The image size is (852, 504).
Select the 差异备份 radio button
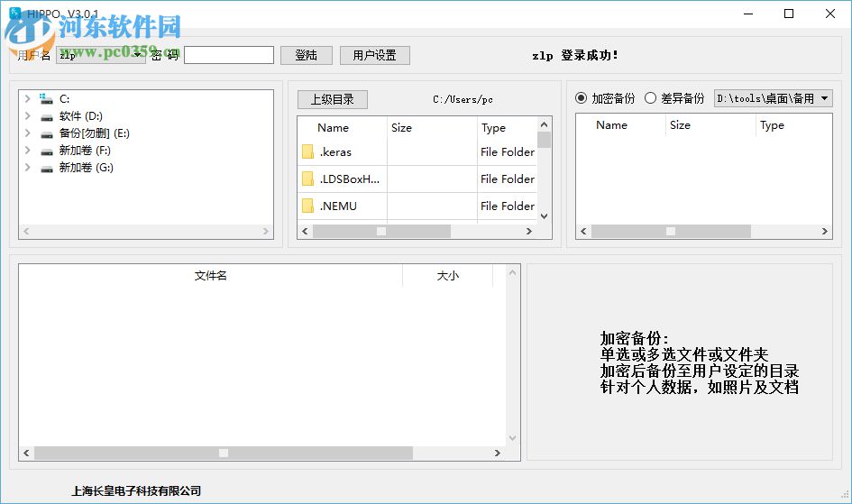[x=650, y=97]
